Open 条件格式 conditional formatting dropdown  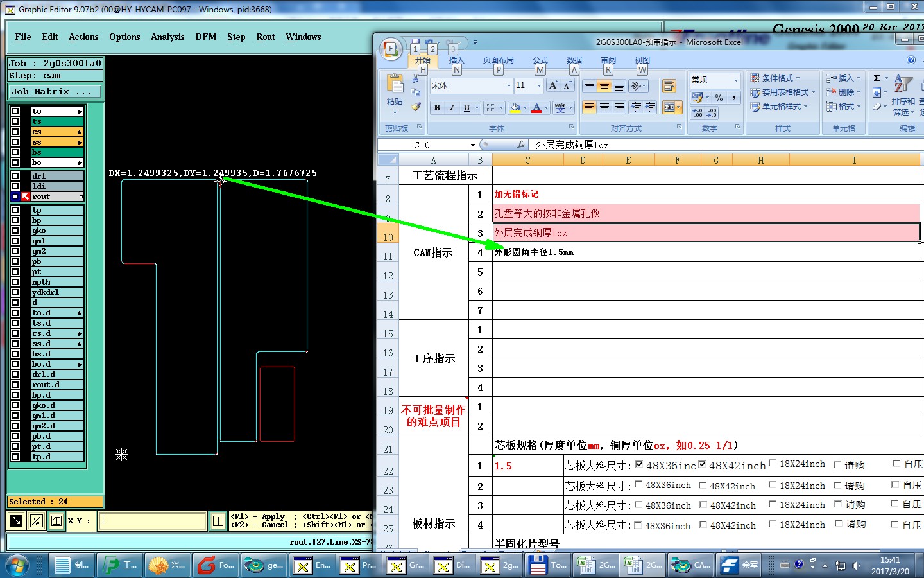coord(775,78)
